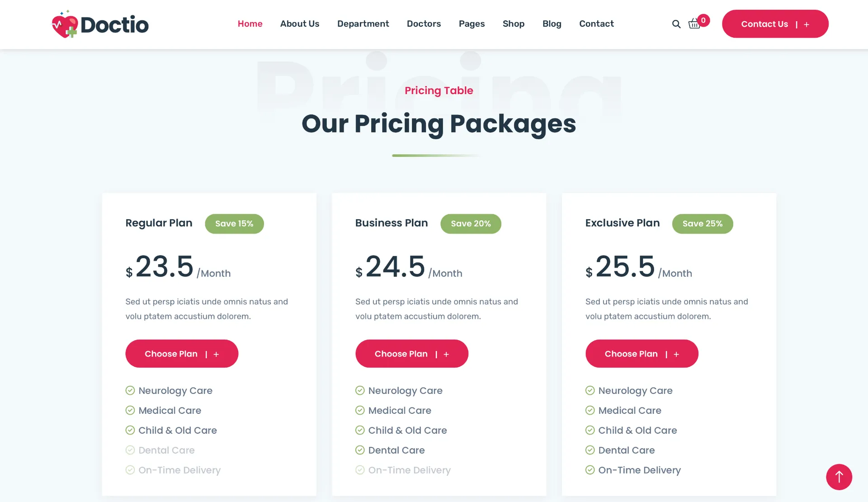Click the green Save 15% badge
This screenshot has width=868, height=502.
coord(234,223)
